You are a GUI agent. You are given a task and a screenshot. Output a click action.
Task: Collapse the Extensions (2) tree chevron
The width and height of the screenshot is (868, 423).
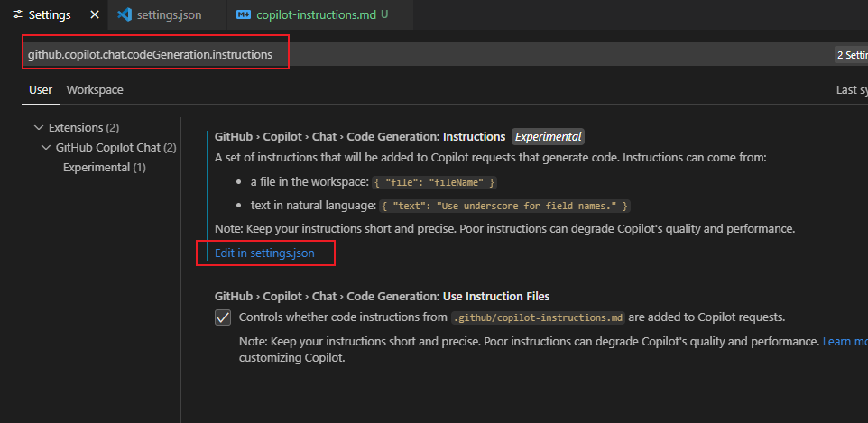[x=38, y=128]
